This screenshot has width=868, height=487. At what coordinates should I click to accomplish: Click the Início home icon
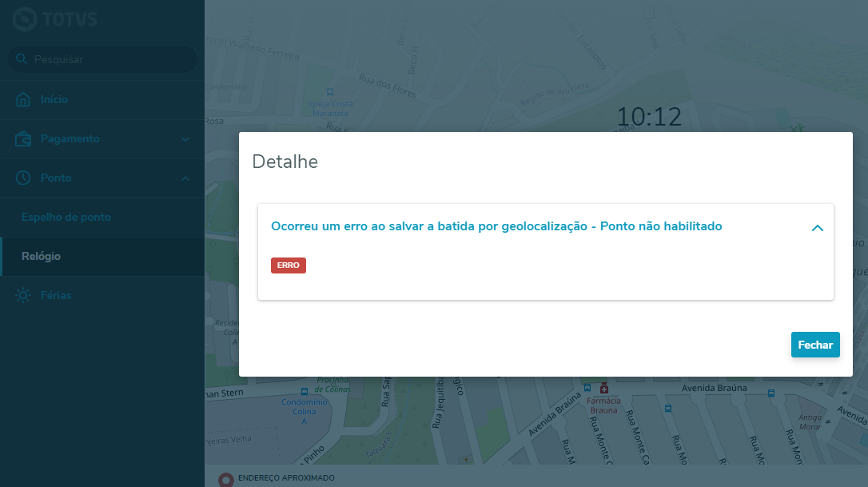[x=22, y=100]
